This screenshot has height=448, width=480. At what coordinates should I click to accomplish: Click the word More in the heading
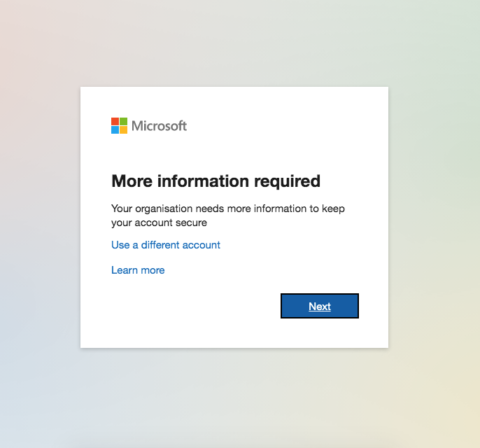tap(132, 181)
